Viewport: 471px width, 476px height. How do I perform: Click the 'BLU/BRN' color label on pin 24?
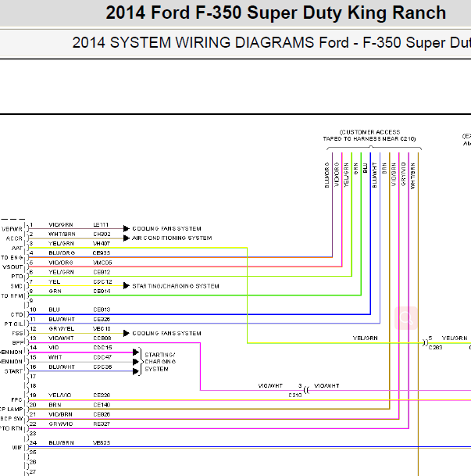61,443
